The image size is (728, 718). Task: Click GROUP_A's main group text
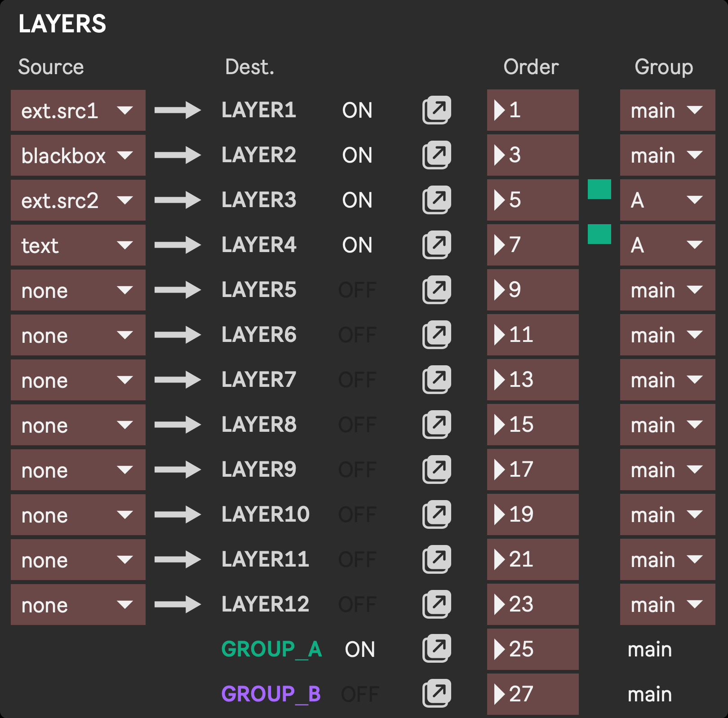coord(650,650)
